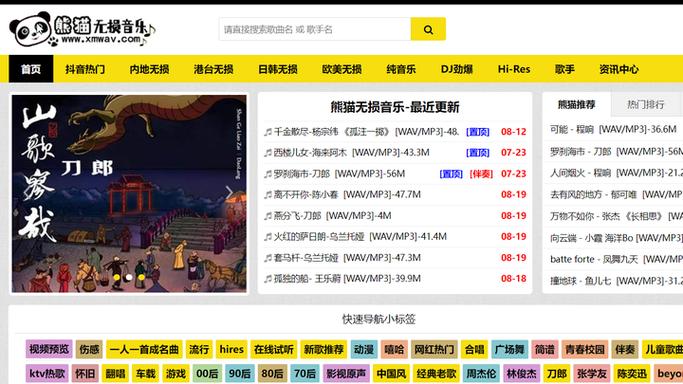The width and height of the screenshot is (683, 384).
Task: Click the 张学友 tag
Action: (592, 374)
